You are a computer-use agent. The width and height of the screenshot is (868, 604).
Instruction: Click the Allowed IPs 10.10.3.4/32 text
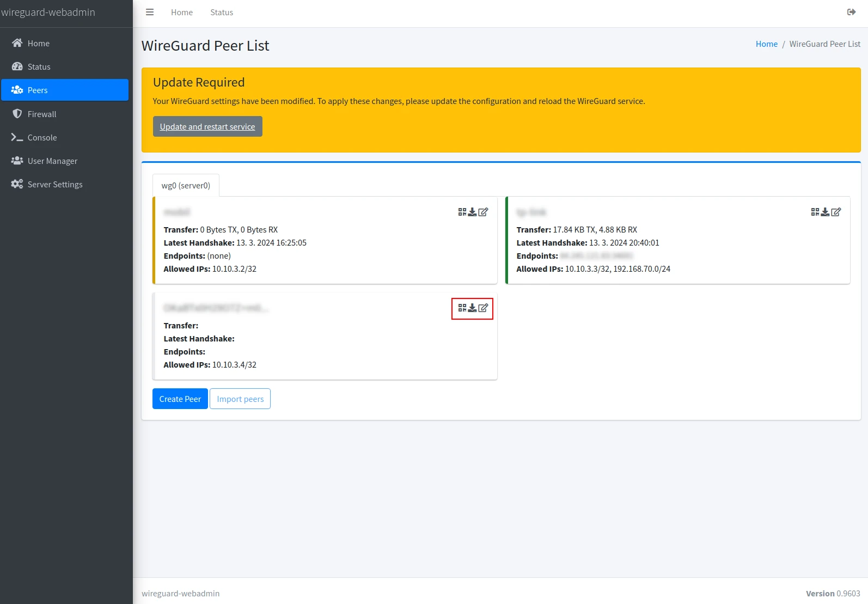click(x=210, y=365)
